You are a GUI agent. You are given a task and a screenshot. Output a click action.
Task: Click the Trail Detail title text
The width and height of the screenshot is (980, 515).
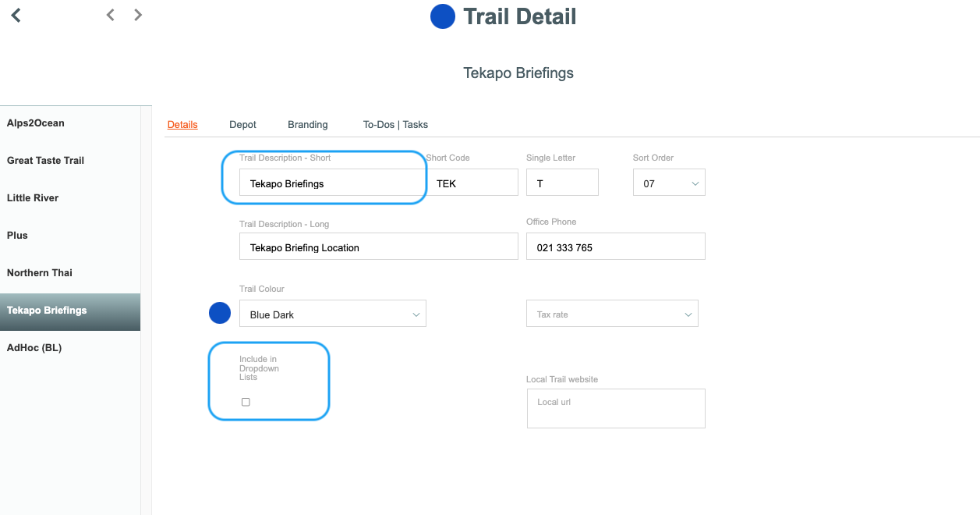(520, 16)
